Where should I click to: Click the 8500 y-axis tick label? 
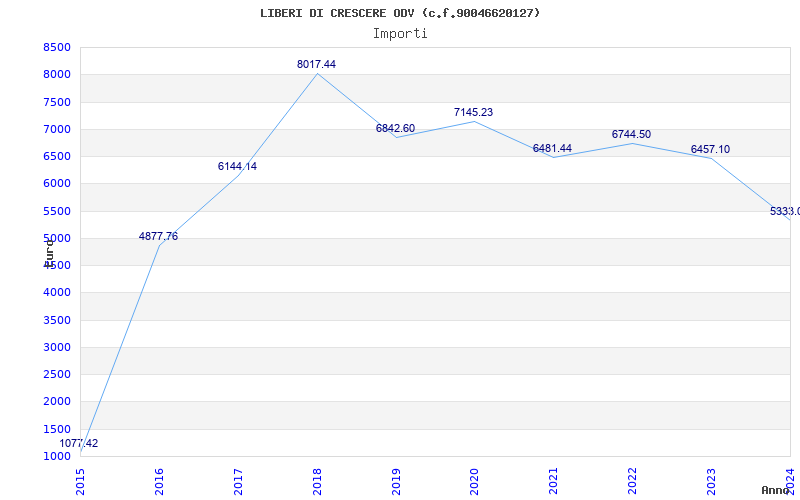[x=57, y=47]
